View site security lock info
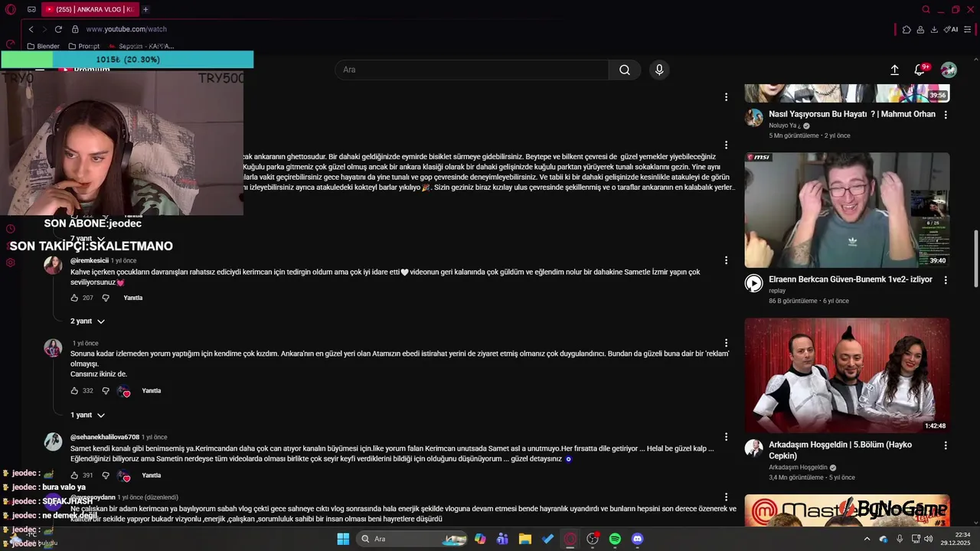 [x=75, y=29]
